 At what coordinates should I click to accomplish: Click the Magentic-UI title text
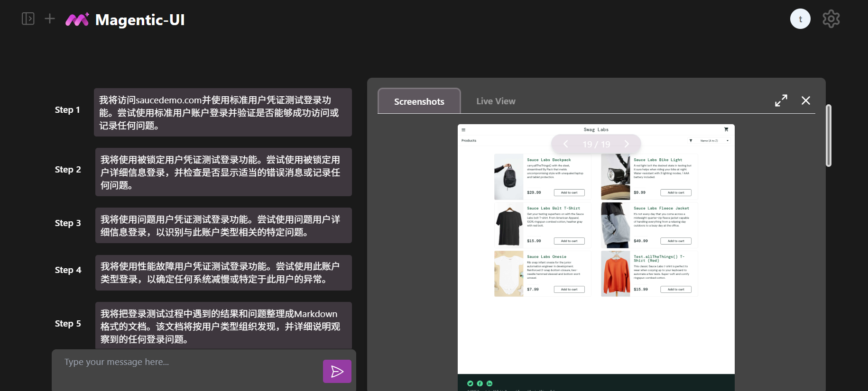140,20
